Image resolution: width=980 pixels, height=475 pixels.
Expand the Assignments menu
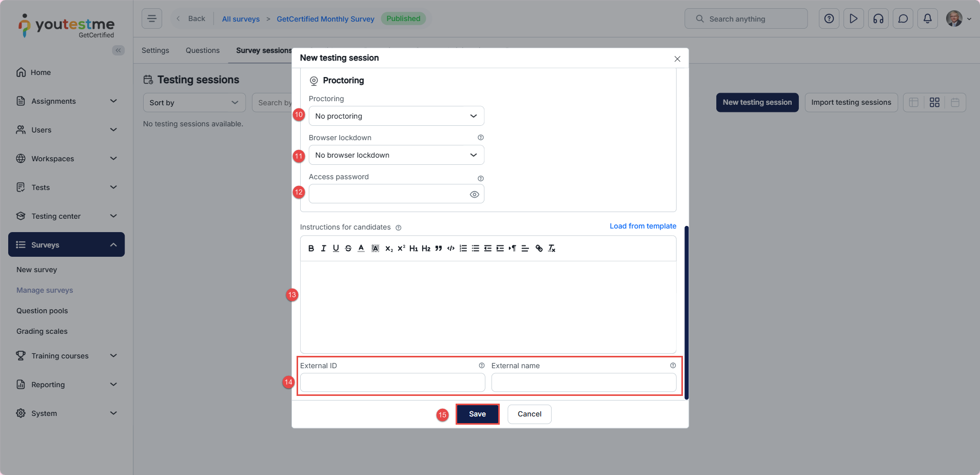point(67,101)
